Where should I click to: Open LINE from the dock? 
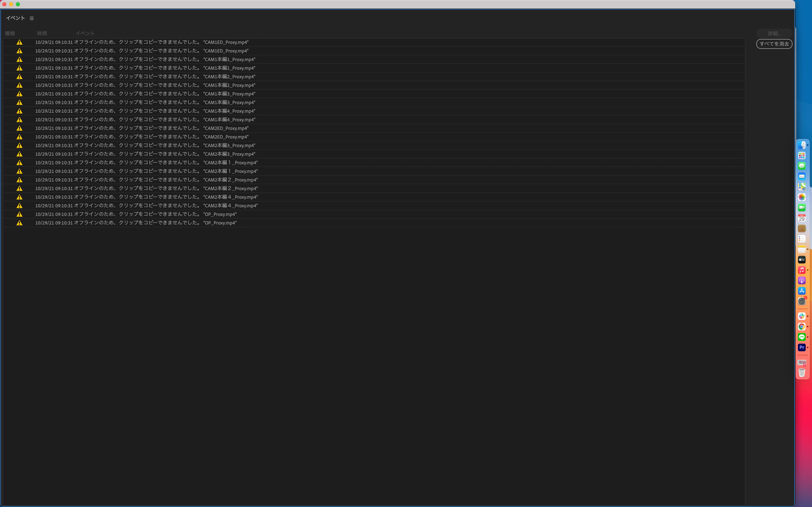pos(802,337)
